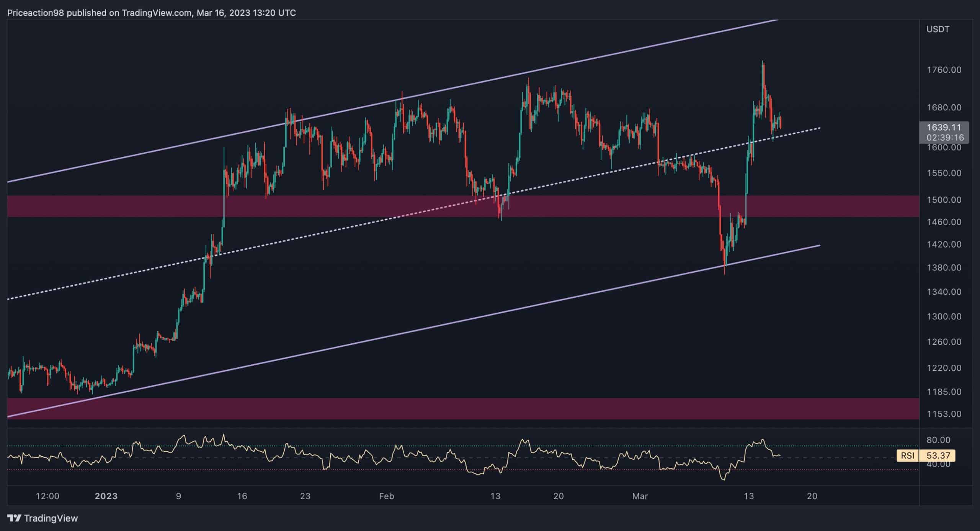Click the 1680.00 price axis label
The image size is (980, 531).
click(x=944, y=107)
